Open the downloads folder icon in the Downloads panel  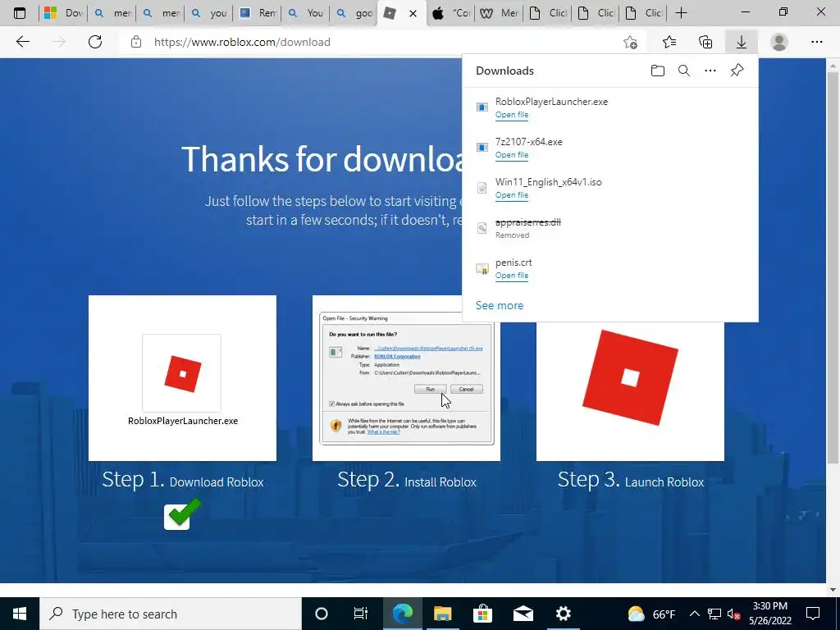coord(658,71)
